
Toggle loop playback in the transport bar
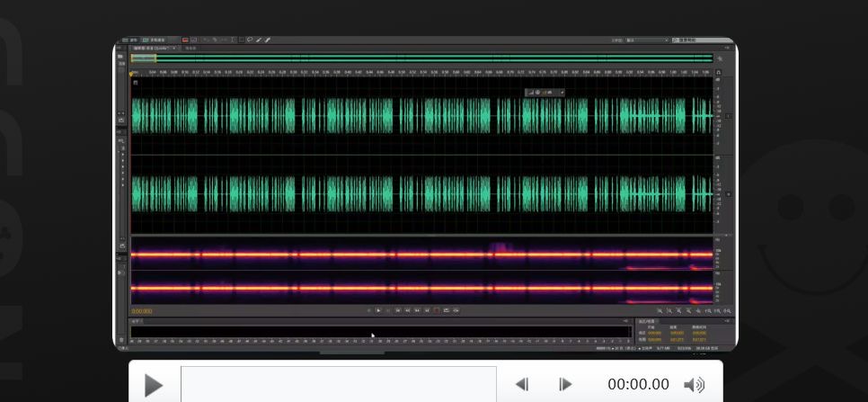point(456,310)
